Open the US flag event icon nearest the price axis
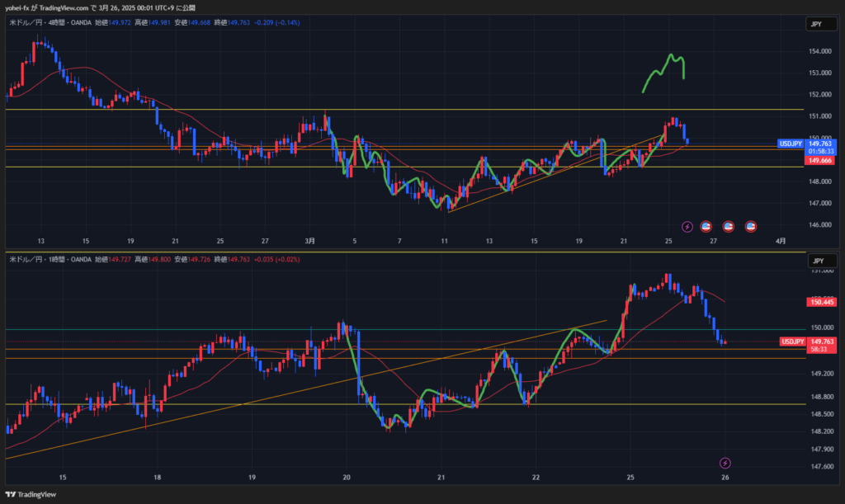845x504 pixels. [x=751, y=227]
